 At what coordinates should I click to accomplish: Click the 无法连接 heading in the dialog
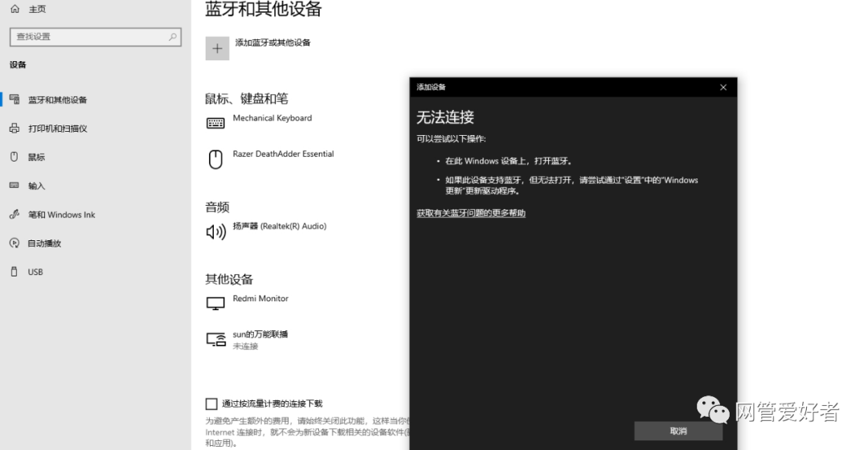tap(445, 117)
